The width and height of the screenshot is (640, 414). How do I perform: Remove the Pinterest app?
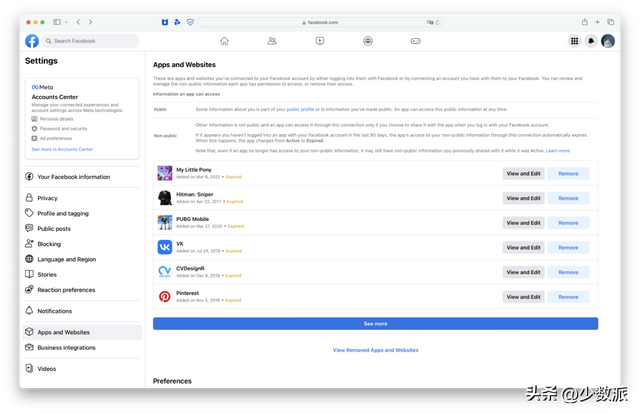pos(568,297)
